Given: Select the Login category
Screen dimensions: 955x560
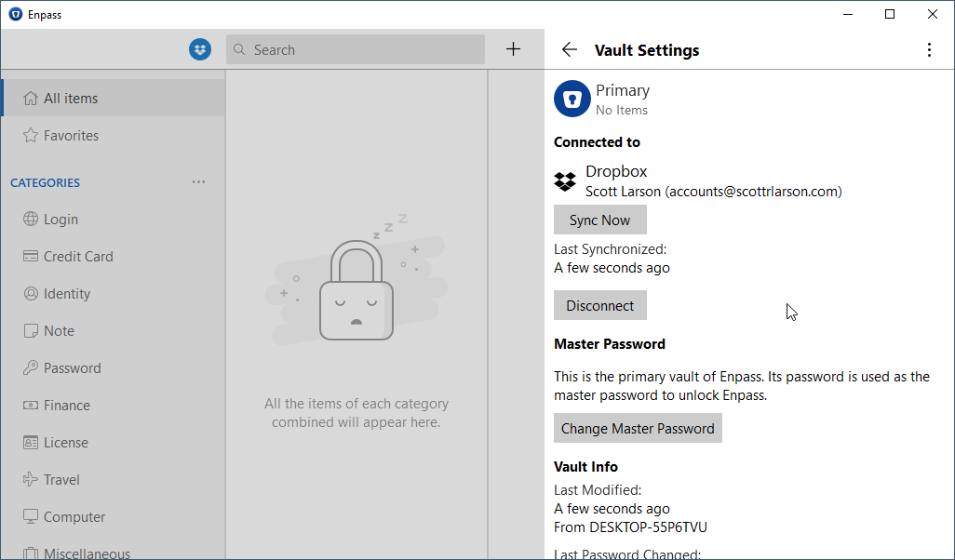Looking at the screenshot, I should click(x=61, y=220).
